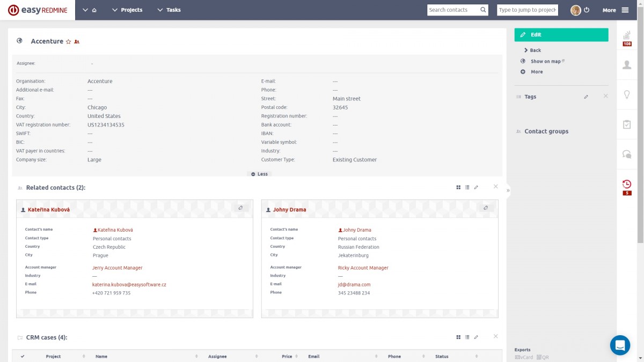The width and height of the screenshot is (644, 362).
Task: Switch Related contacts to list view
Action: pyautogui.click(x=467, y=187)
